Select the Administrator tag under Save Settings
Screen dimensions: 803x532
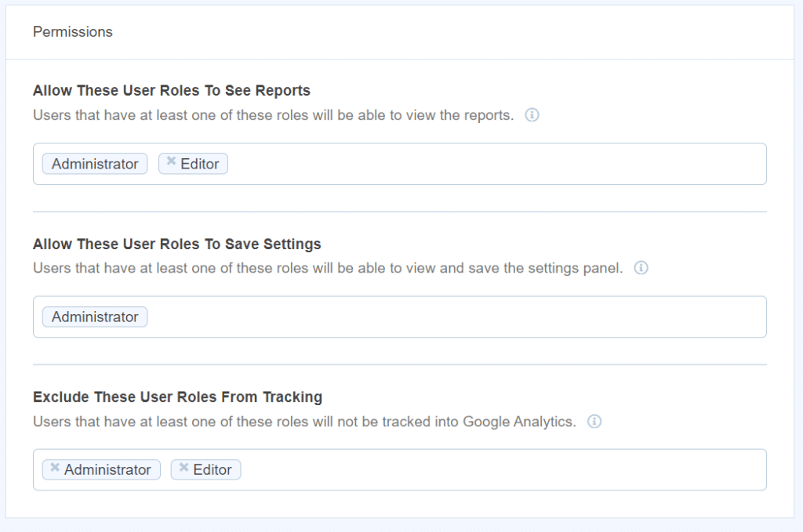(94, 317)
